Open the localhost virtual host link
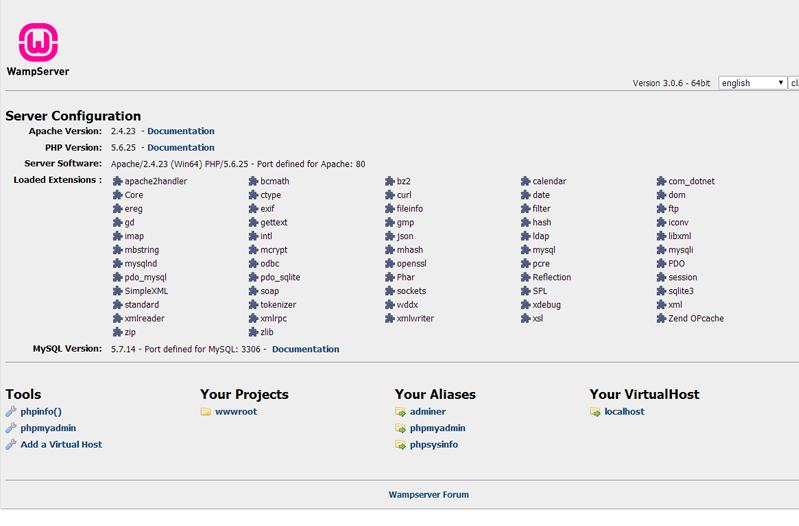Viewport: 799px width, 526px height. point(624,411)
